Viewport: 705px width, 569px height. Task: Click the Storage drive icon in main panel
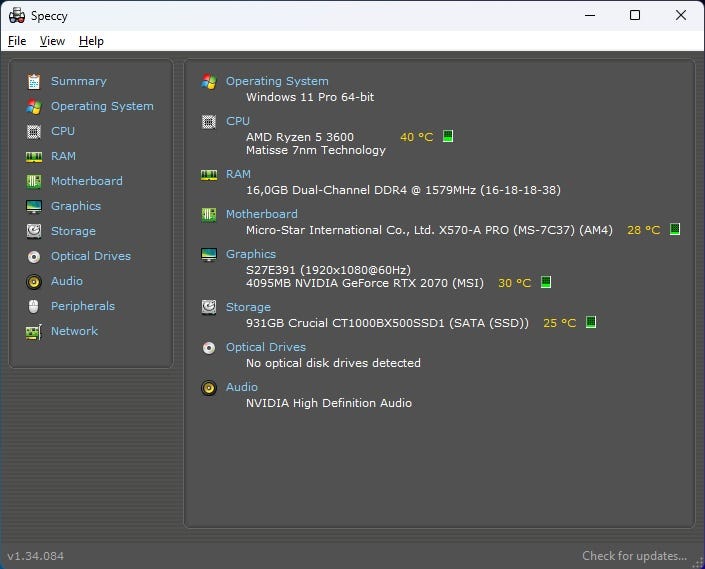[x=209, y=307]
